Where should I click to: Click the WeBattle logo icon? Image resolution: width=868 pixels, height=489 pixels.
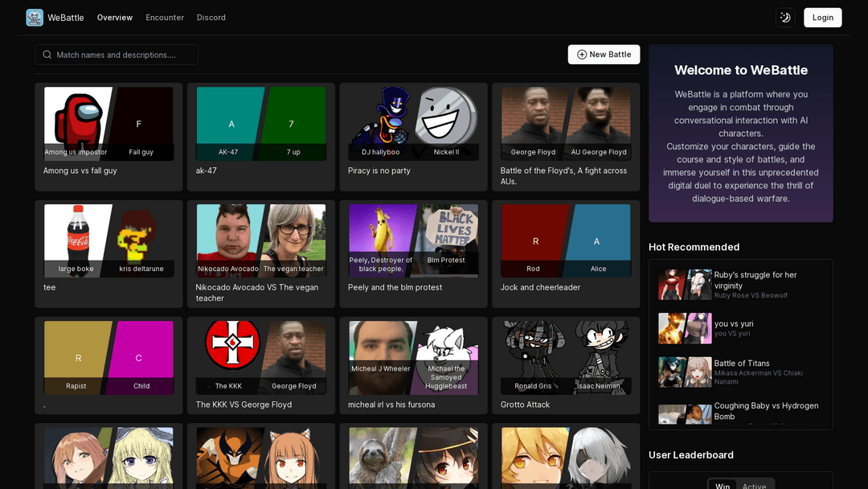35,18
